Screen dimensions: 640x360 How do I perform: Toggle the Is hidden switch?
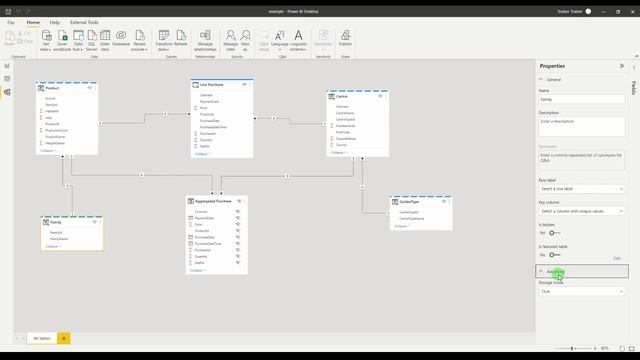(555, 233)
